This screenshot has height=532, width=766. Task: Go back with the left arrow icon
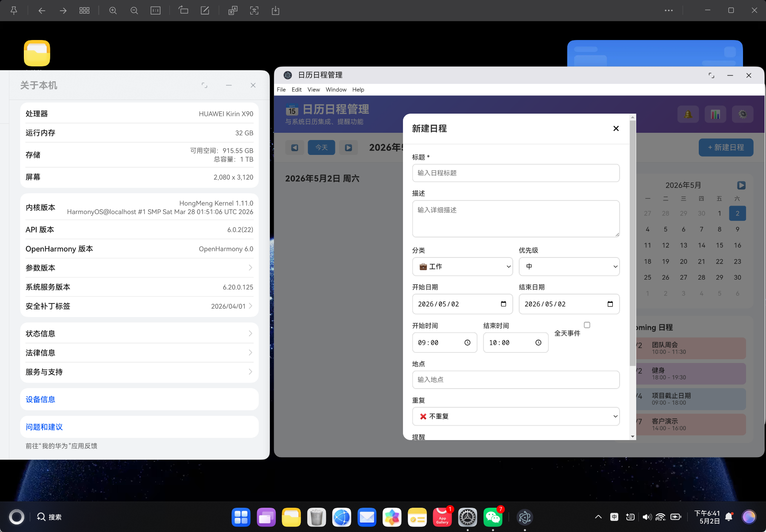[42, 11]
